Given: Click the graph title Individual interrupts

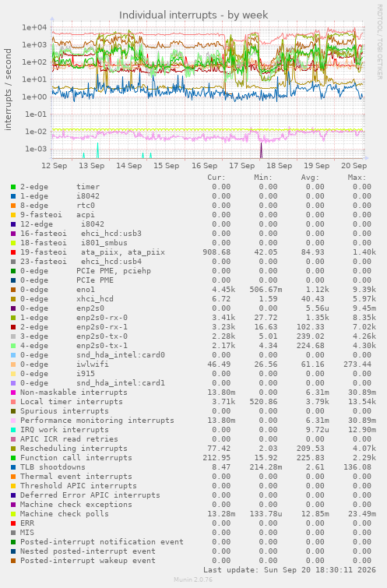Looking at the screenshot, I should pos(193,15).
